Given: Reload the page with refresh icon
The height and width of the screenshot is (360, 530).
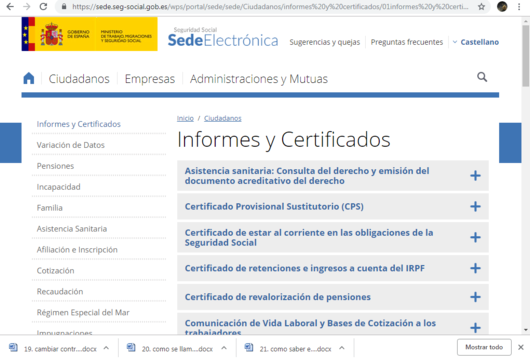Looking at the screenshot, I should (x=43, y=6).
